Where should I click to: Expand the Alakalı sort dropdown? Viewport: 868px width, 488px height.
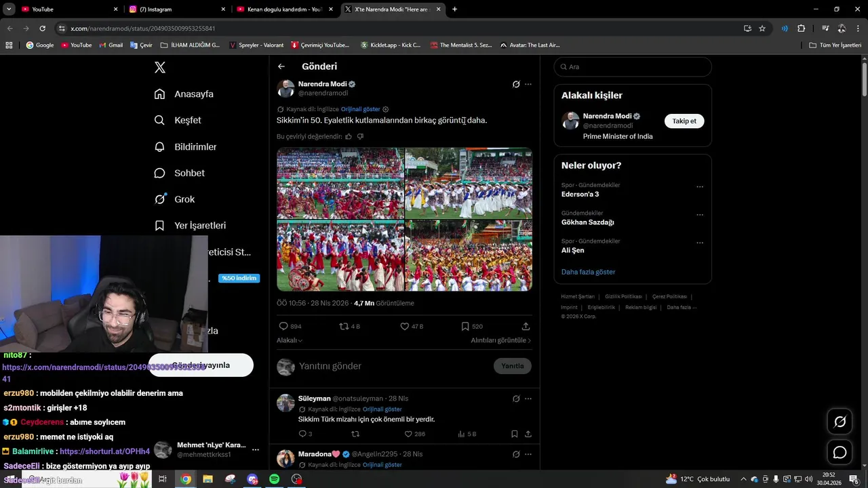[x=290, y=340]
